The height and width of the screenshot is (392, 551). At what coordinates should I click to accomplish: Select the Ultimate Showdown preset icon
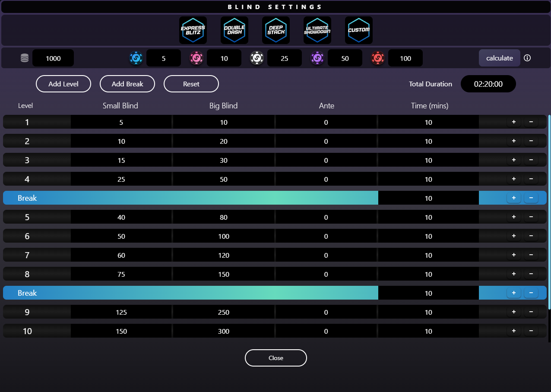pyautogui.click(x=317, y=30)
